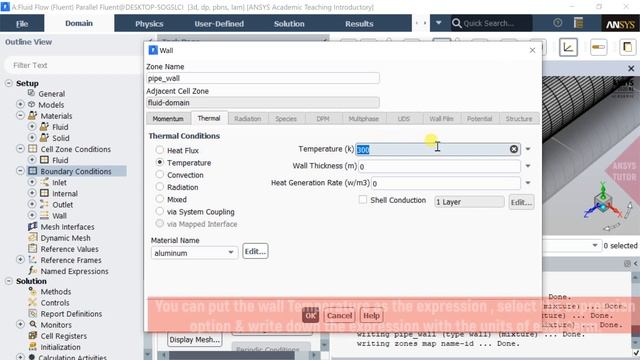Clear the Temperature field with X icon
640x360 pixels.
[x=514, y=149]
